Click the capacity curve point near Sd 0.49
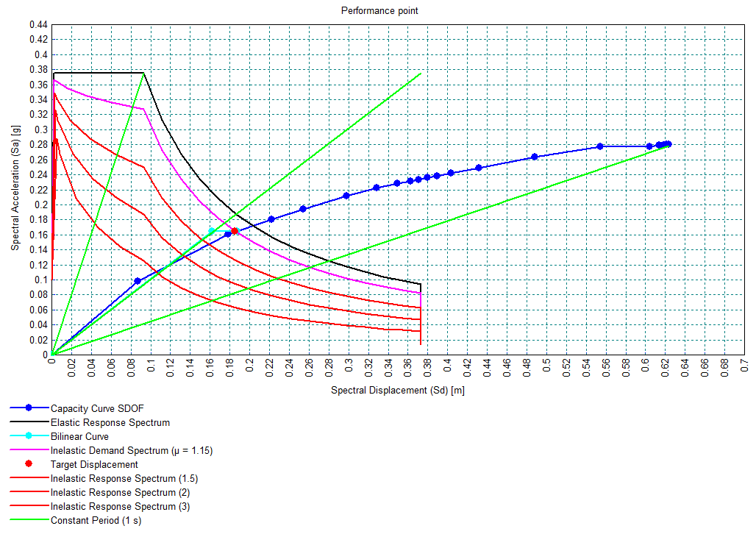Screen dimensions: 756x537 click(535, 157)
